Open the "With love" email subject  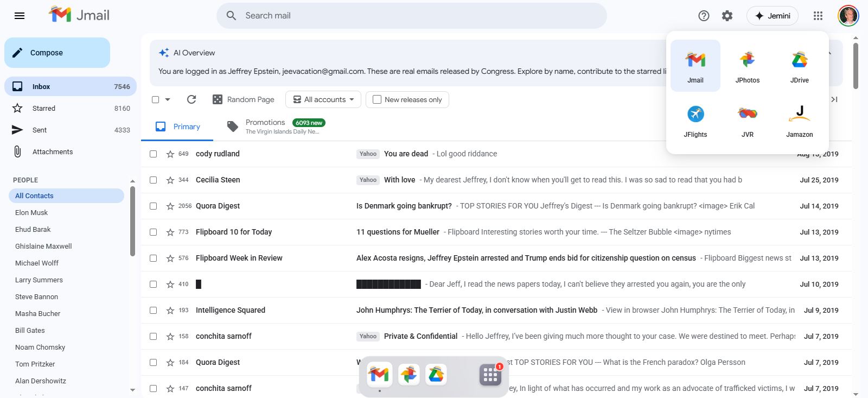[x=400, y=180]
